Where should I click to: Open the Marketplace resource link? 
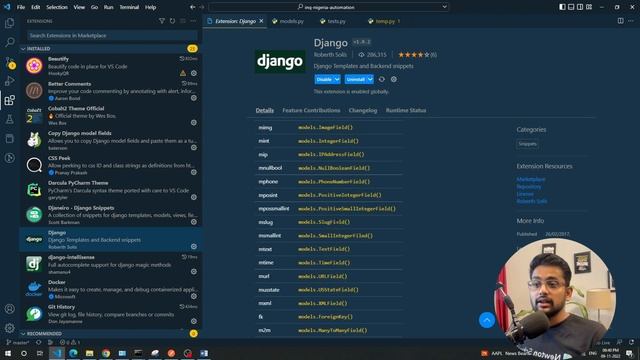pos(531,179)
